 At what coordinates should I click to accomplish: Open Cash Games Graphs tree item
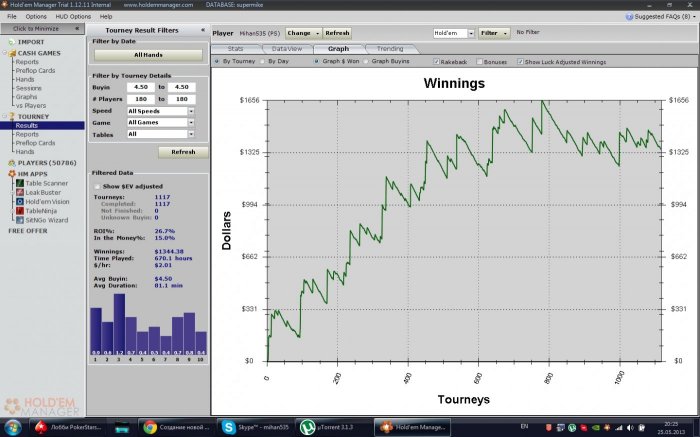click(26, 97)
